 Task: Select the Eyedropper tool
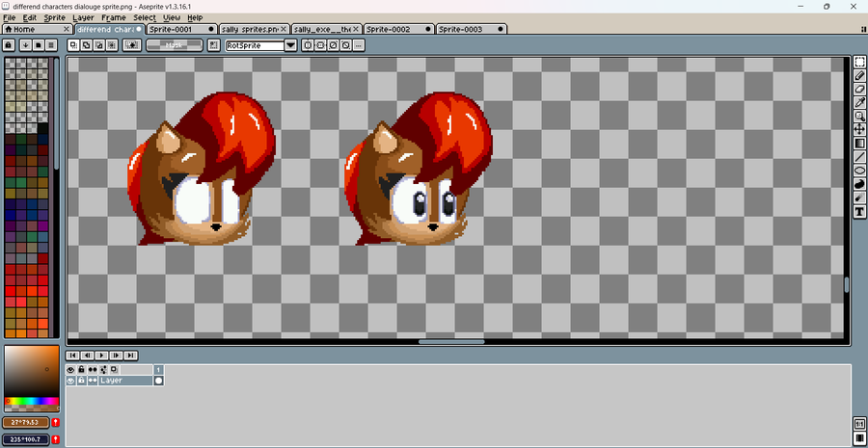[859, 102]
